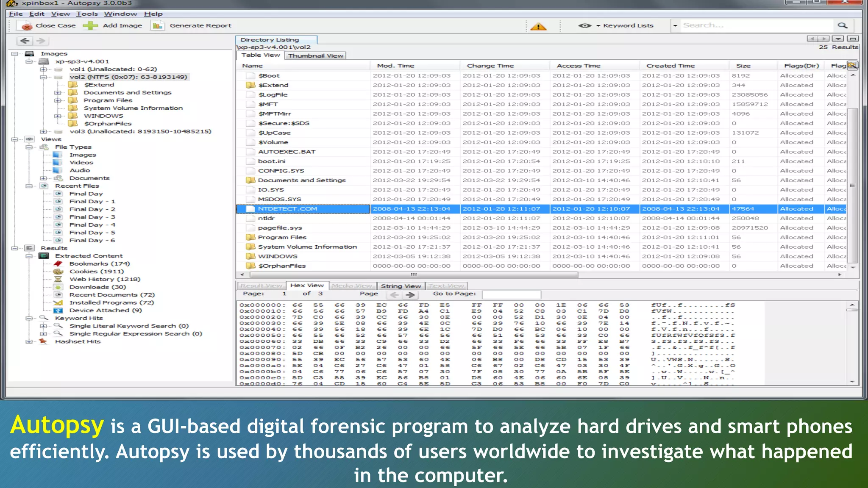Screen dimensions: 868x488
Task: Click the Add Image button label
Action: point(122,25)
